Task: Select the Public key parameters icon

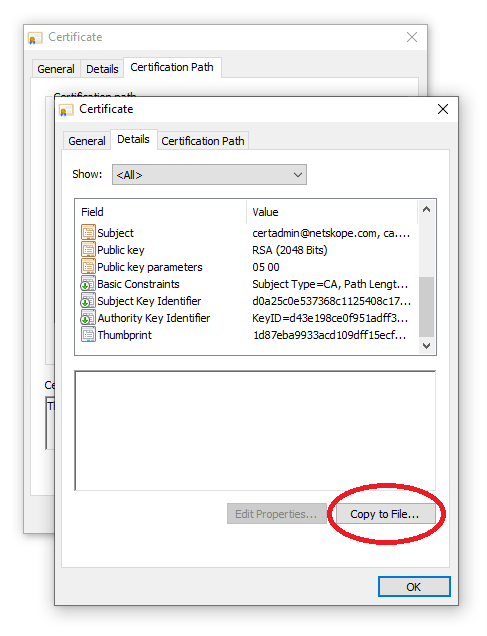Action: pyautogui.click(x=88, y=267)
